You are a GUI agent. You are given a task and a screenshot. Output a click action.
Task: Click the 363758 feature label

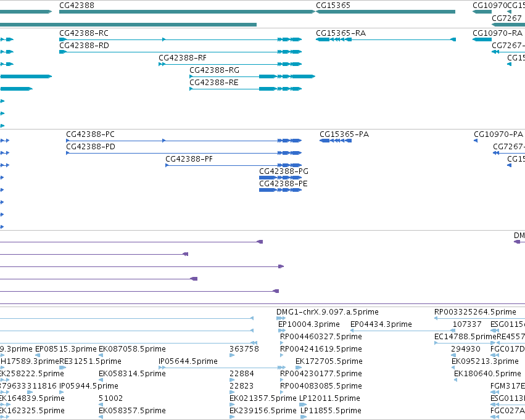point(244,350)
